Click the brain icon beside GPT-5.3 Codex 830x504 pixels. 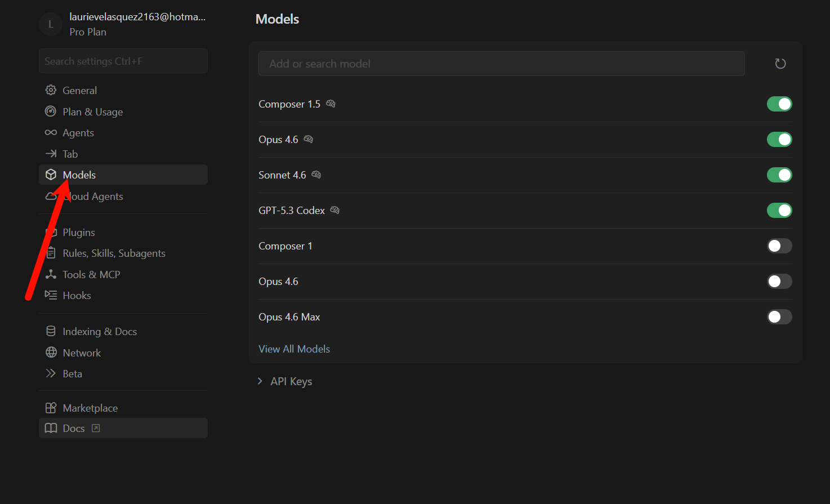click(x=334, y=210)
